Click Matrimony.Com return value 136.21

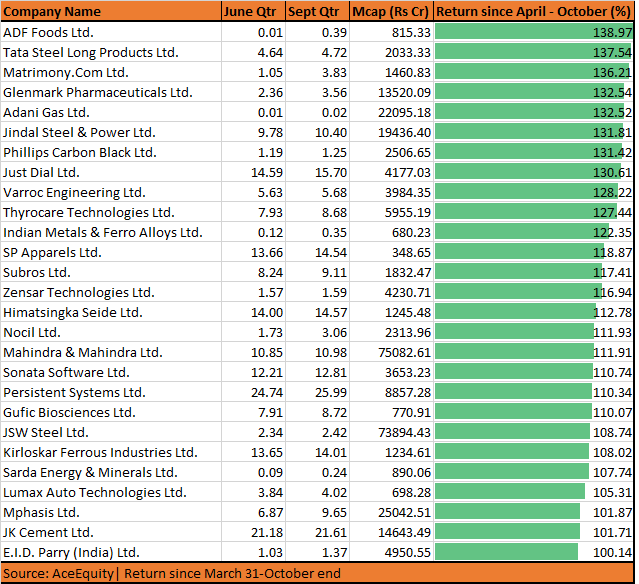tap(612, 72)
